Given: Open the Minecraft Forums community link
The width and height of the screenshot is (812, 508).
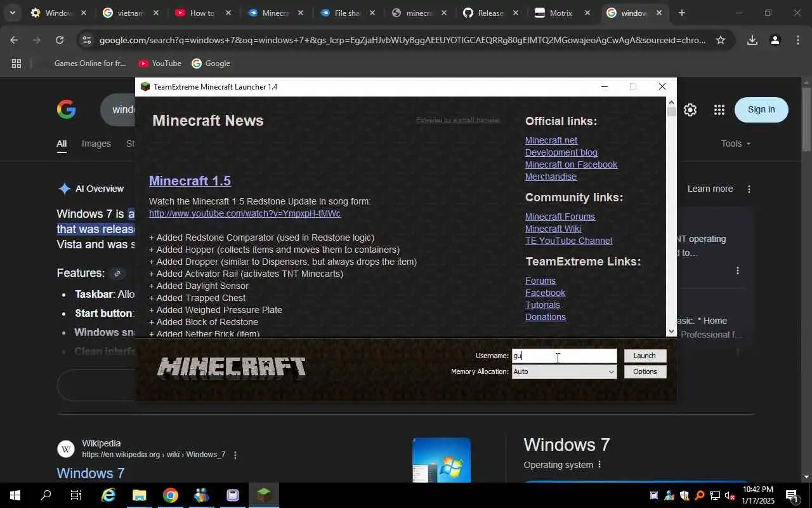Looking at the screenshot, I should 560,217.
